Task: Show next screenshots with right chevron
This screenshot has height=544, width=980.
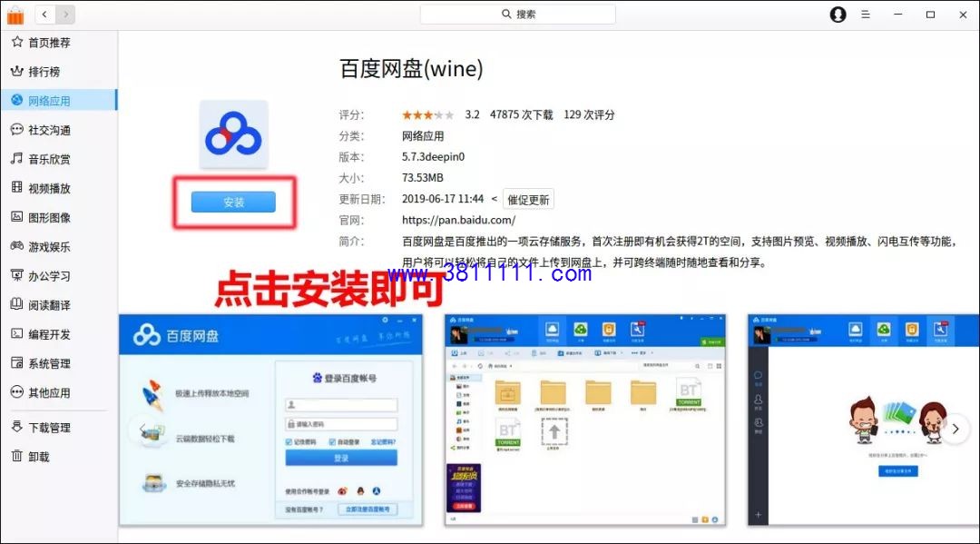Action: 955,429
